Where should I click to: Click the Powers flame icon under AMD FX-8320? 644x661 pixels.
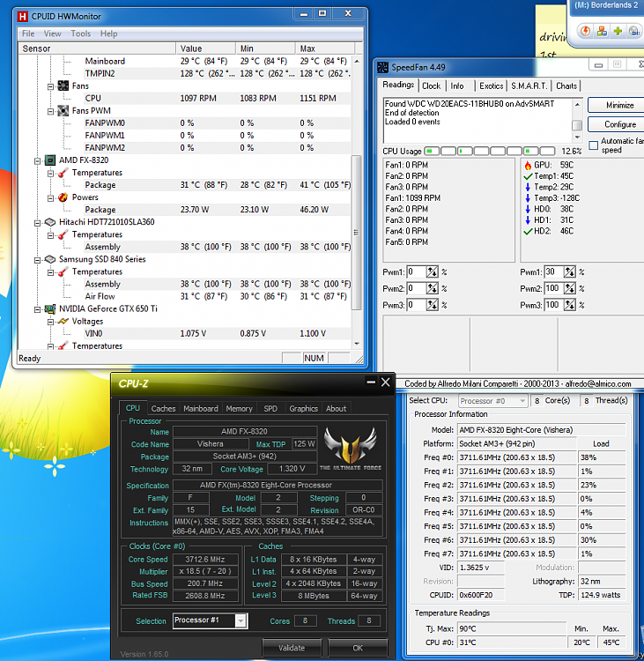pyautogui.click(x=63, y=197)
